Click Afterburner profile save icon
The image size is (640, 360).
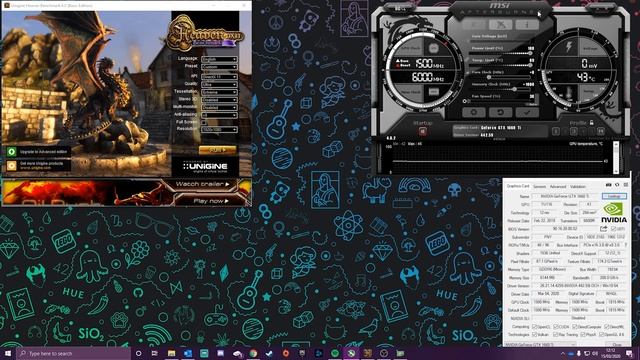[x=600, y=131]
